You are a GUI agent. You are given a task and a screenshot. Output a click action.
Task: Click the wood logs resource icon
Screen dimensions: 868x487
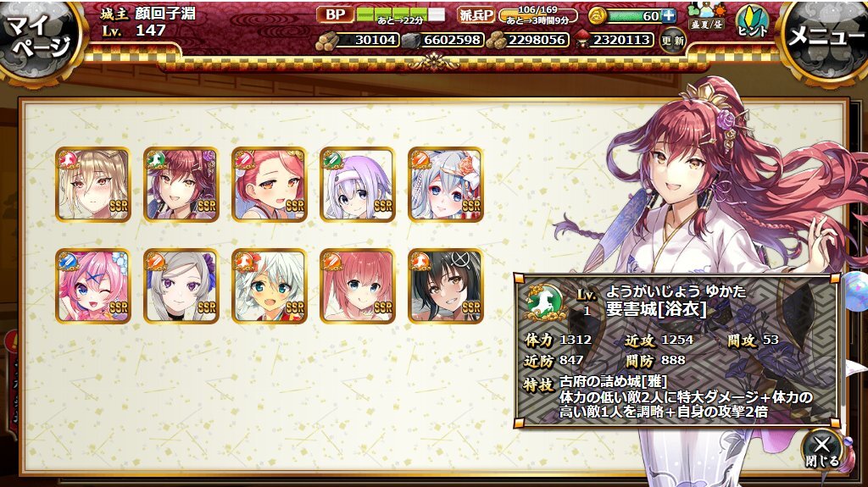point(326,41)
